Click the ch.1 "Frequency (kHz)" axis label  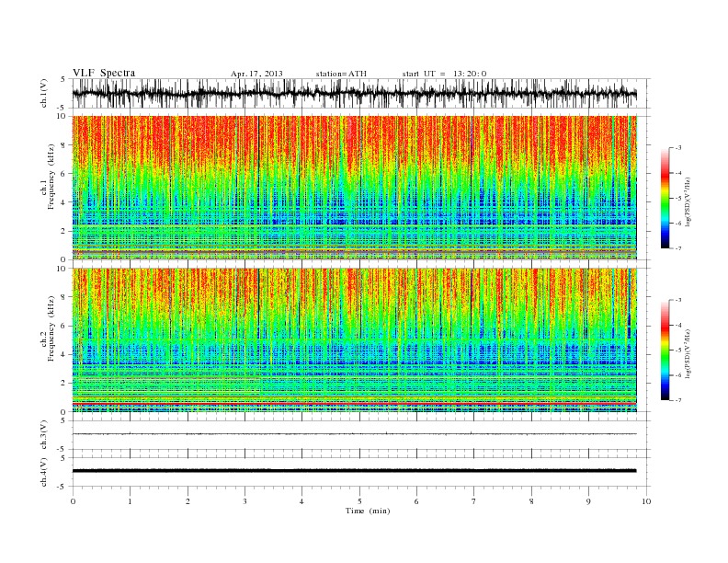[51, 177]
